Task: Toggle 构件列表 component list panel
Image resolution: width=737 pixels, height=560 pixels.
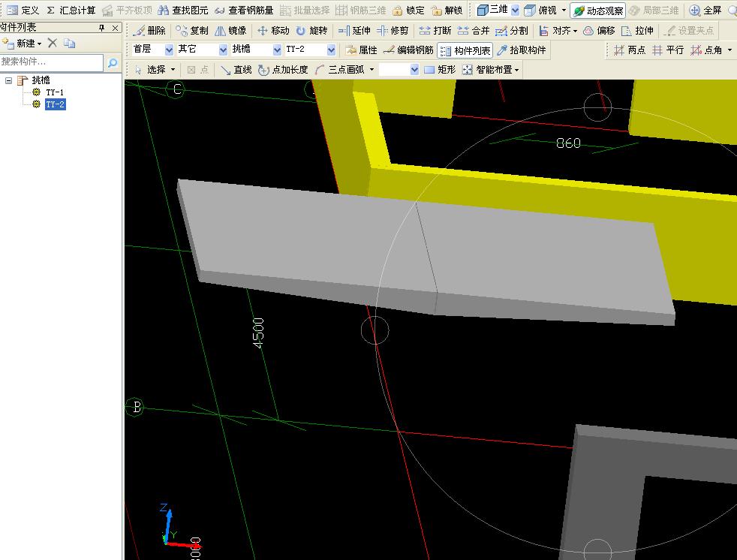Action: [x=465, y=50]
